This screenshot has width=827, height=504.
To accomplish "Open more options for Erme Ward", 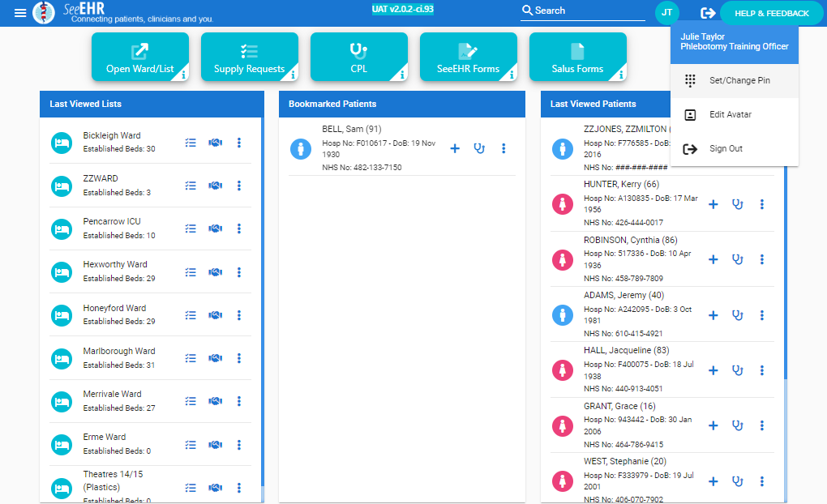I will click(239, 445).
